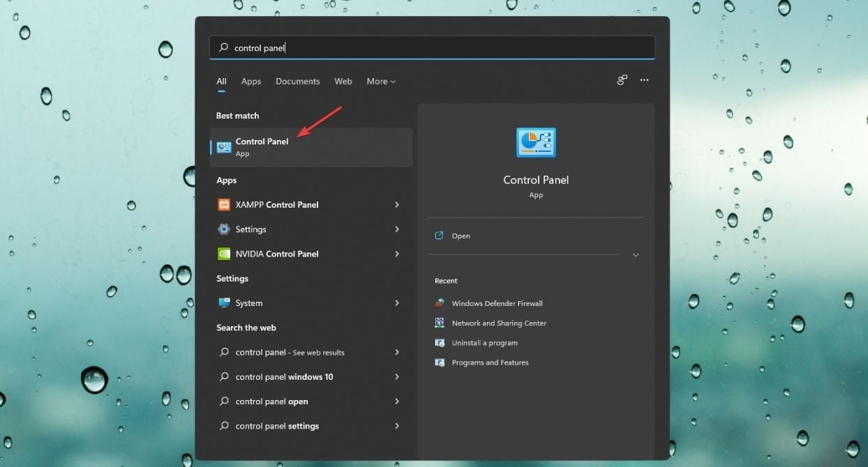Click Open in the preview pane

point(461,236)
